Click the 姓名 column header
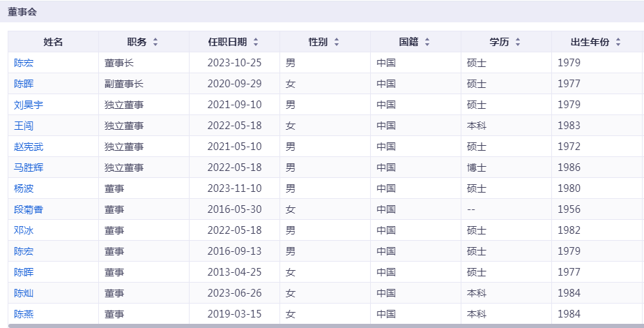 53,42
